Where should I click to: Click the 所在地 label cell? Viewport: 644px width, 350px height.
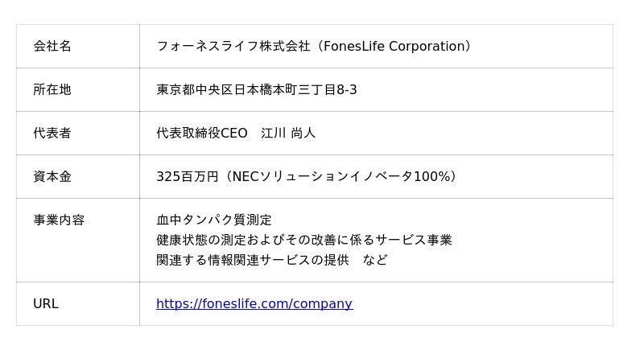click(x=52, y=90)
